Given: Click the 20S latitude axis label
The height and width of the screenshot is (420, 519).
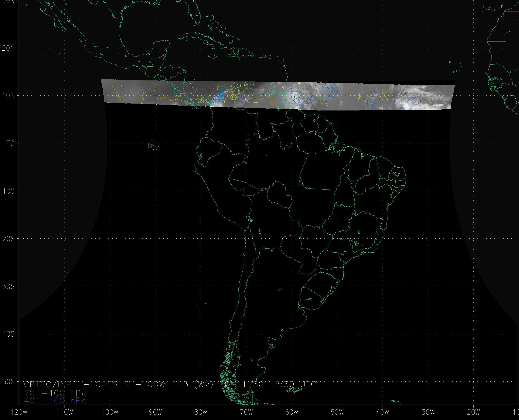Looking at the screenshot, I should (9, 239).
